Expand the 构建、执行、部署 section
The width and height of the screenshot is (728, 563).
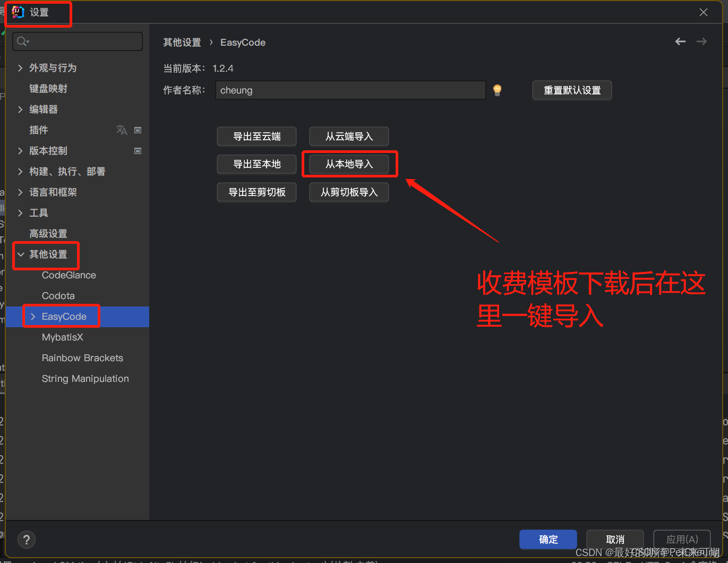pos(20,171)
